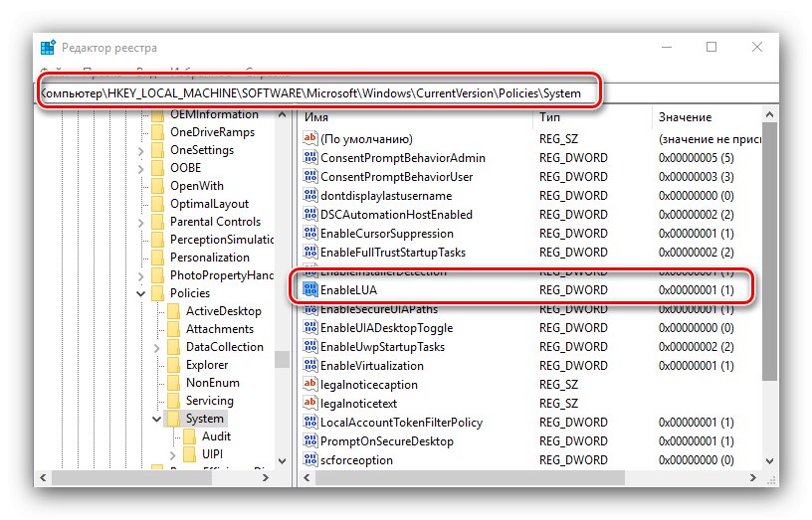Click the legalnoticecaption string icon
The width and height of the screenshot is (812, 520).
pos(310,384)
